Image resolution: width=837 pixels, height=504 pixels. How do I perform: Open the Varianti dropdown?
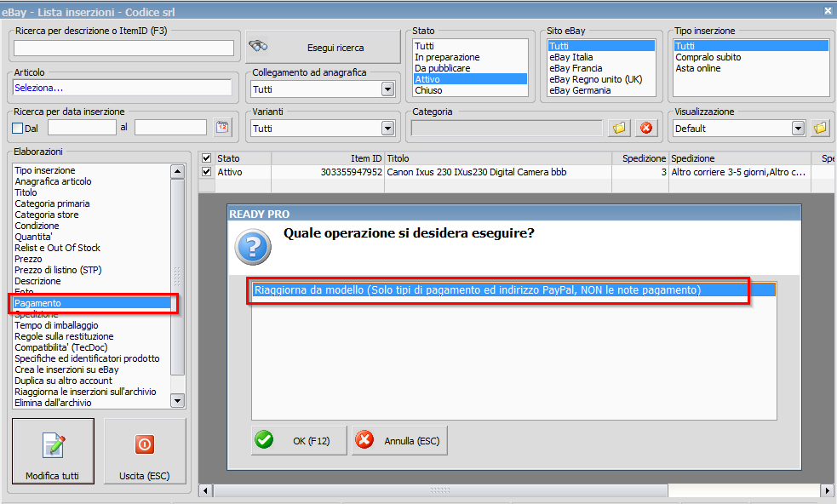point(388,129)
